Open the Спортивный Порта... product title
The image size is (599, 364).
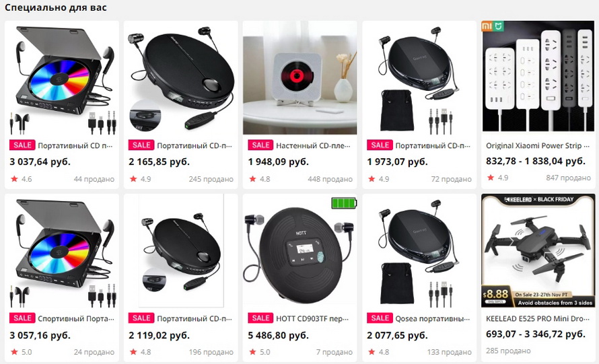75,318
